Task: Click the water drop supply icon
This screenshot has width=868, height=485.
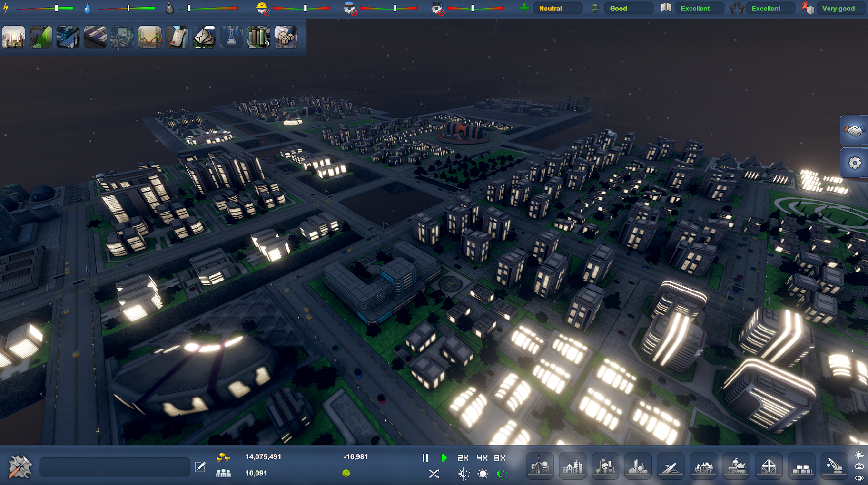Action: pyautogui.click(x=87, y=8)
